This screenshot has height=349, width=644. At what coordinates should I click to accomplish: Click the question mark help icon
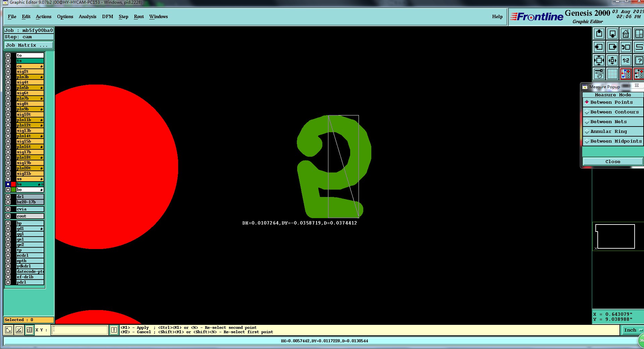click(639, 60)
